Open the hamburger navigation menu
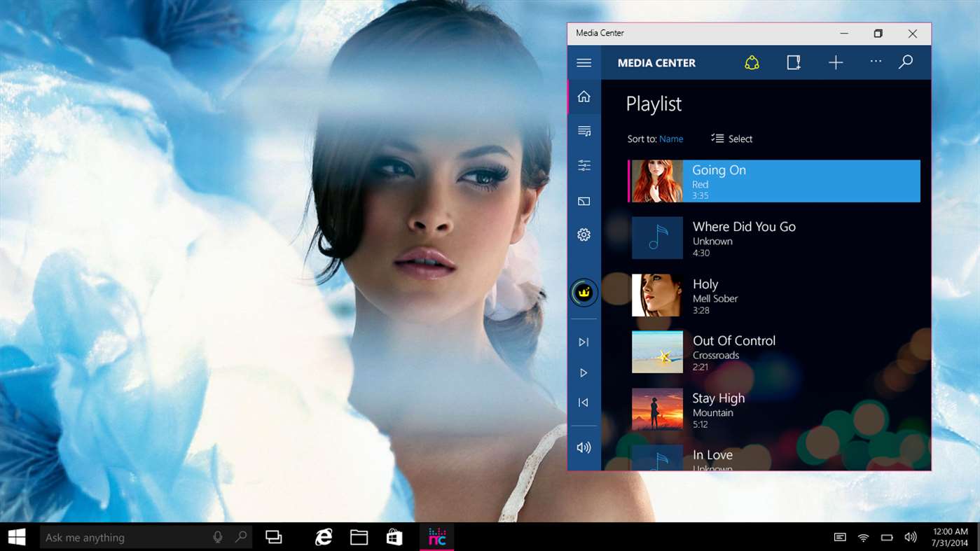980x551 pixels. point(584,63)
